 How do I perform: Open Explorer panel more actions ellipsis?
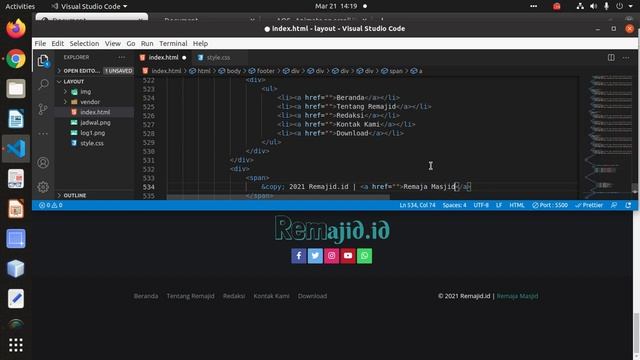coord(122,57)
